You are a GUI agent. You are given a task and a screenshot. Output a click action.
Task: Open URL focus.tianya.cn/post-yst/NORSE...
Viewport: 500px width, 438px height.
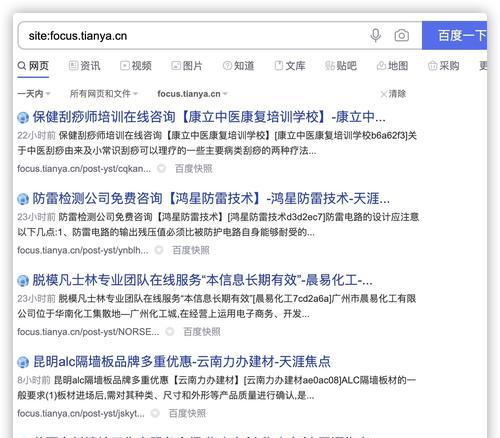coord(88,332)
